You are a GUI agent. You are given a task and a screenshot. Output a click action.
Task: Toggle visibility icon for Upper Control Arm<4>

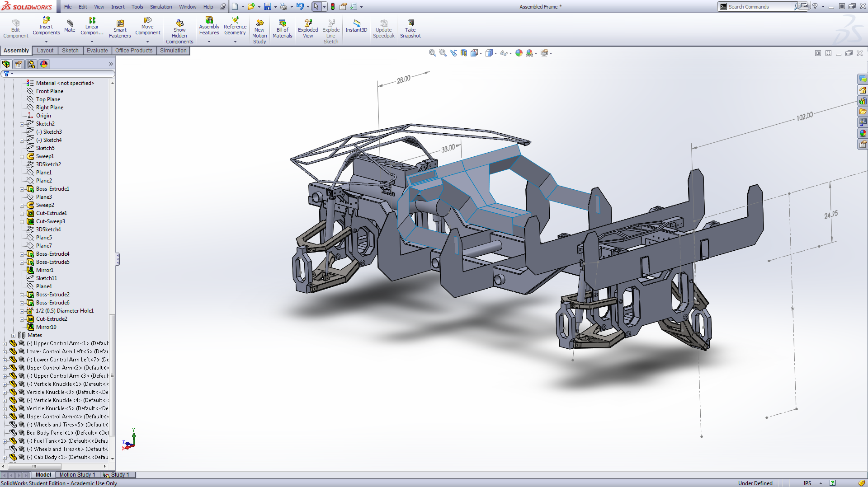tap(21, 416)
